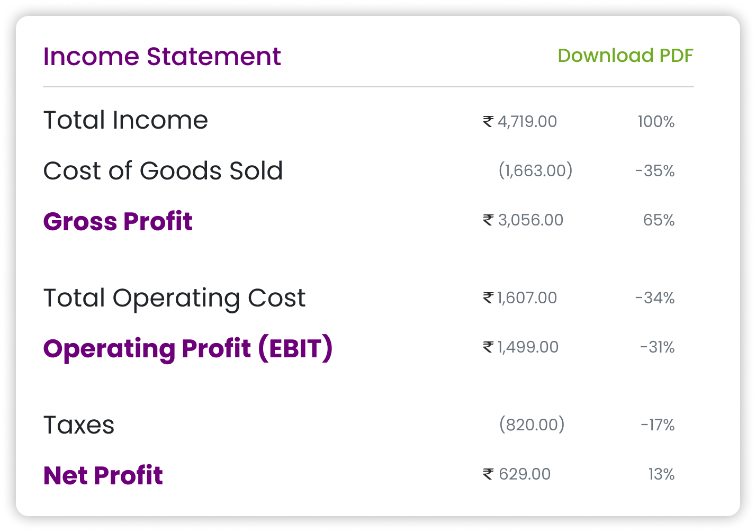Select the Total Operating Cost label
The height and width of the screenshot is (532, 756).
(174, 298)
